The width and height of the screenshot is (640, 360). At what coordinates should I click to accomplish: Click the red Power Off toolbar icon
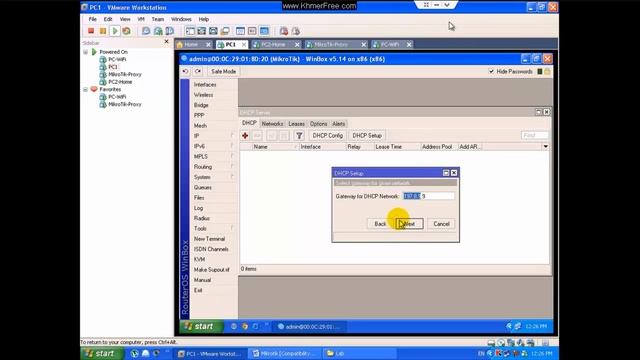pos(91,31)
